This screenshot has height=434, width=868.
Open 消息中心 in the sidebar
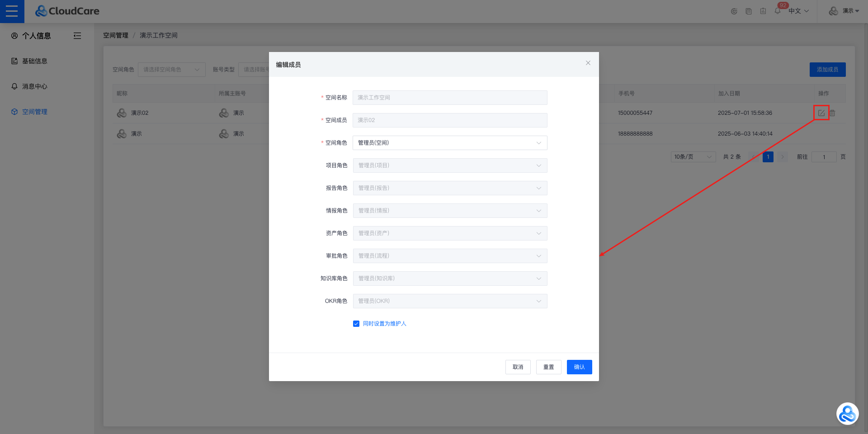(x=34, y=86)
